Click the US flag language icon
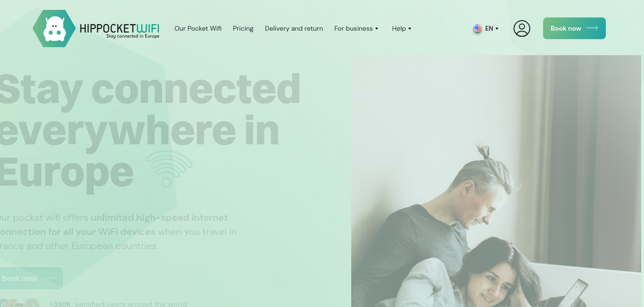 click(x=478, y=28)
